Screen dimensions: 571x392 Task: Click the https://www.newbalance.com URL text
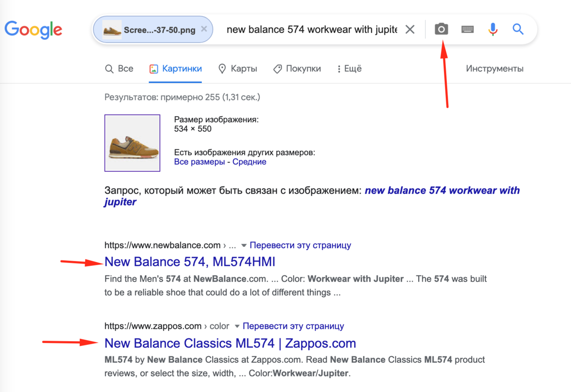point(163,245)
